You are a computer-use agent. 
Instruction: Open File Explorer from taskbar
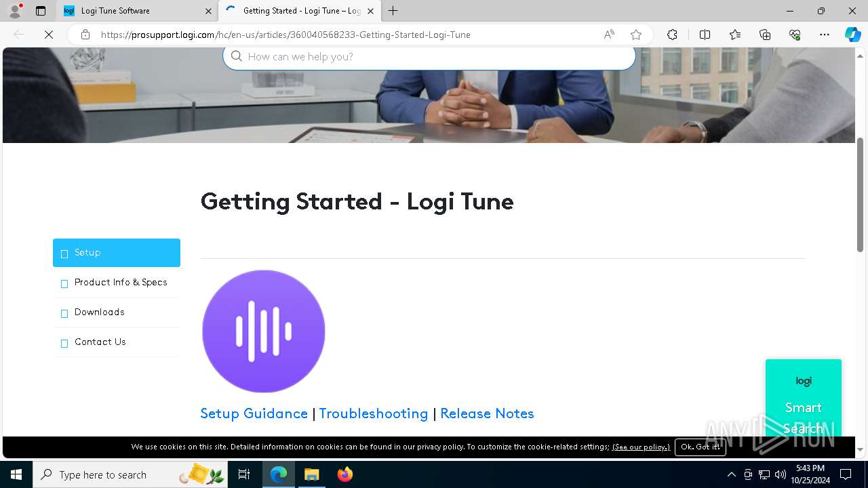[x=311, y=474]
